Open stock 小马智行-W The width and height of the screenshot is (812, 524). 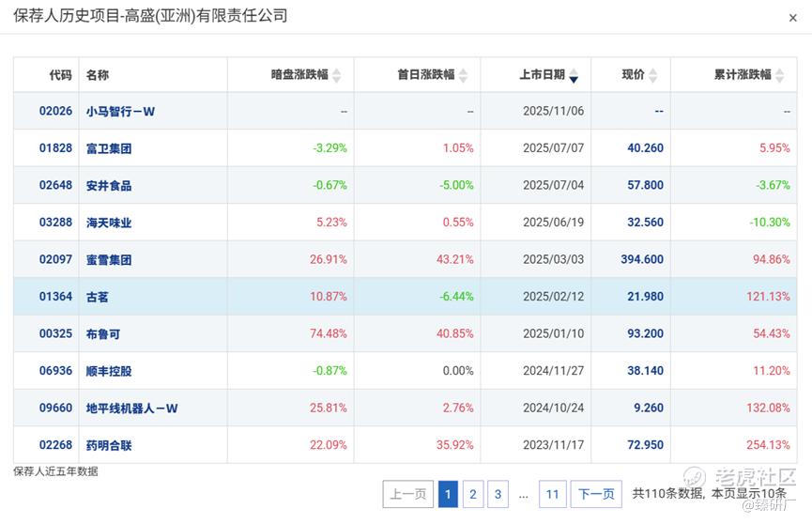(120, 112)
